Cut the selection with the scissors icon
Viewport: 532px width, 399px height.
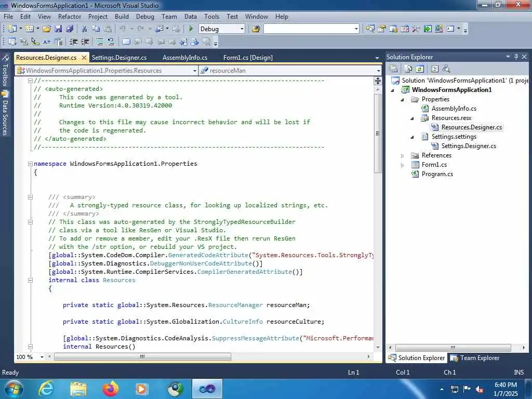point(85,29)
